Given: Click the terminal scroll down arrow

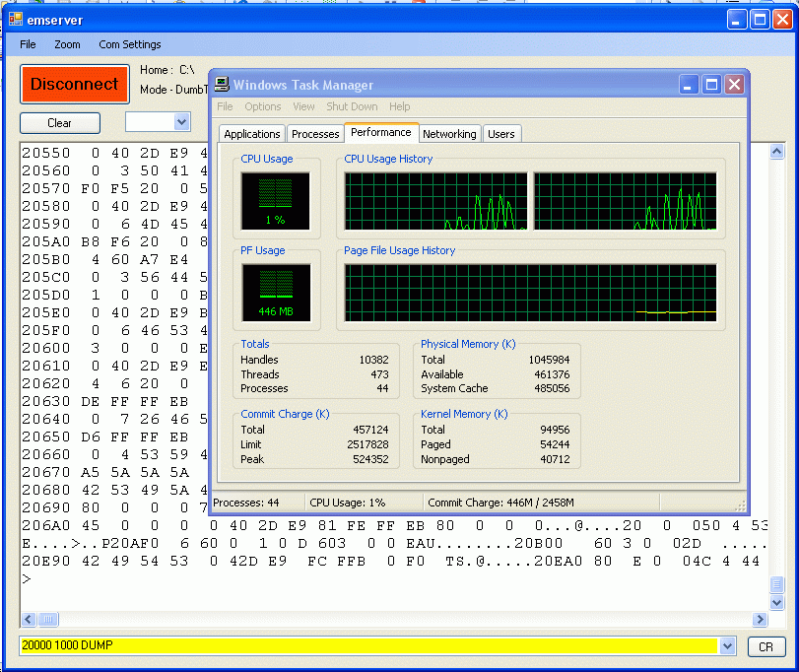Looking at the screenshot, I should tap(776, 603).
